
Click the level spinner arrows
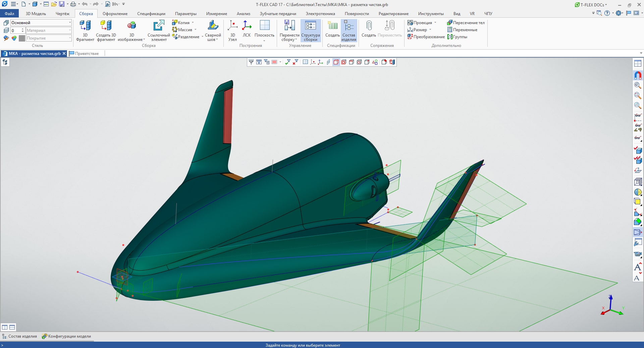click(x=23, y=30)
